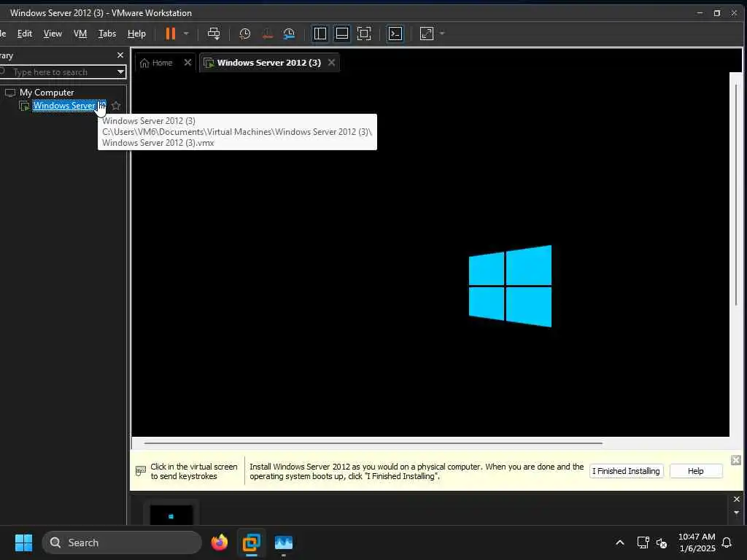Open the VM menu
This screenshot has height=560, width=747.
[80, 34]
